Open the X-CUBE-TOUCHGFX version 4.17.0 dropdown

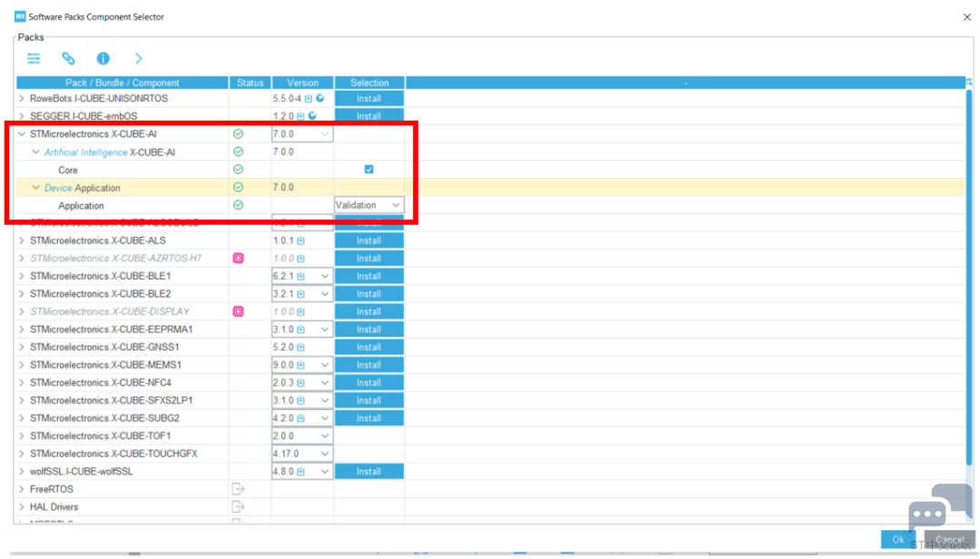tap(302, 454)
